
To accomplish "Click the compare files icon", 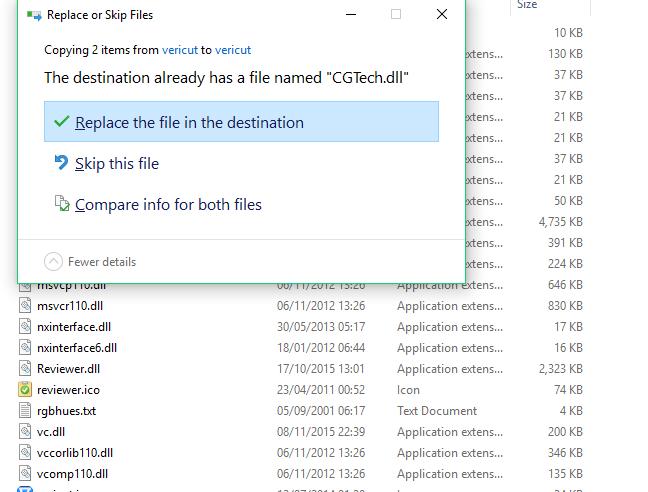I will [62, 203].
